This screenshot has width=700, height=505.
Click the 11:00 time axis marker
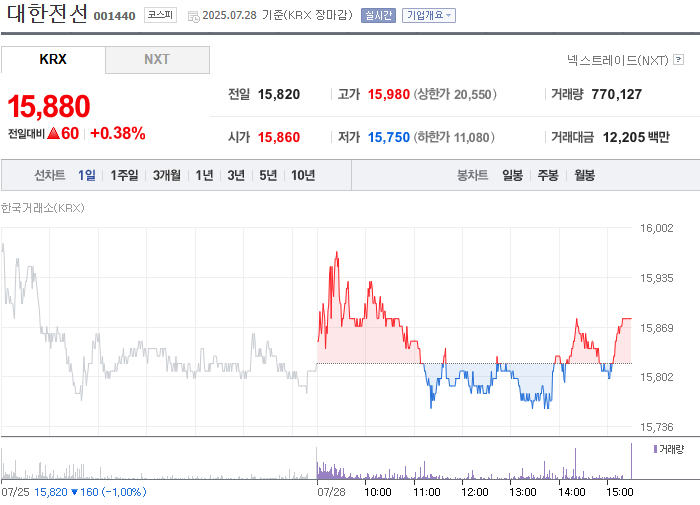pos(427,492)
